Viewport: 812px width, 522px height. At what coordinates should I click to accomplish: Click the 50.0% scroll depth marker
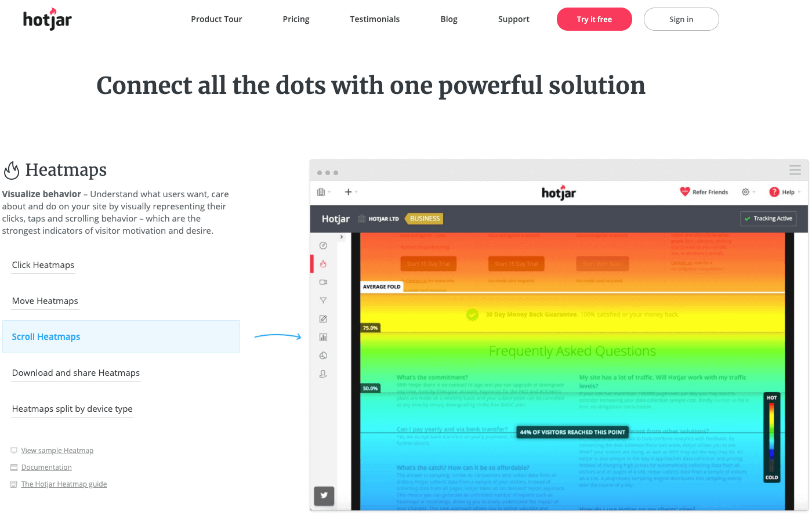coord(370,388)
